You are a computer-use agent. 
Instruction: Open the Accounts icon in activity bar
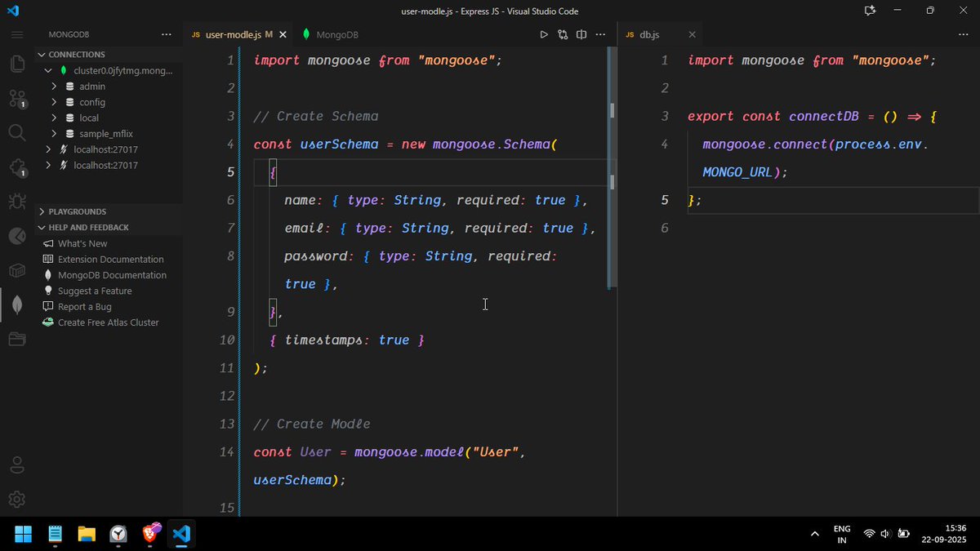(x=17, y=465)
